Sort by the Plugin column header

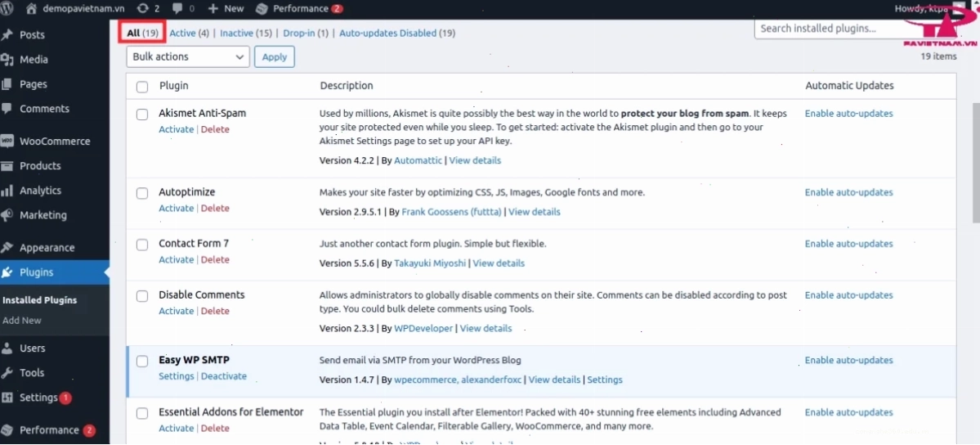174,86
